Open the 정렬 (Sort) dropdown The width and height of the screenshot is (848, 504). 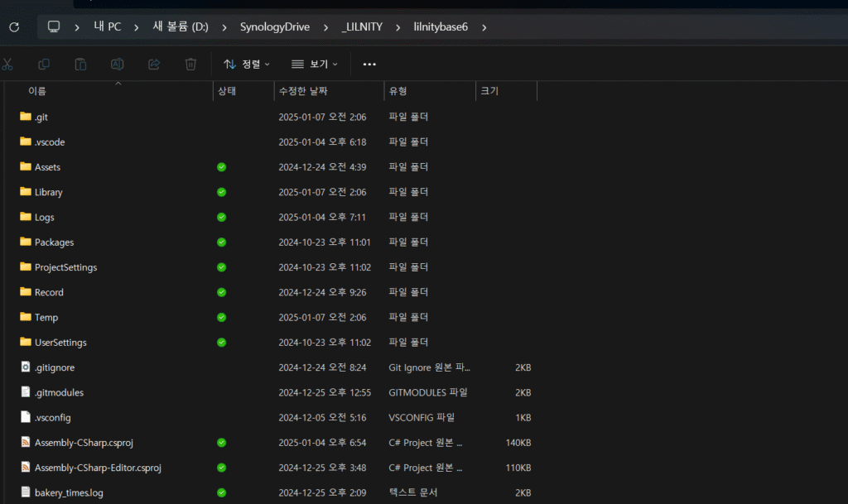click(246, 64)
